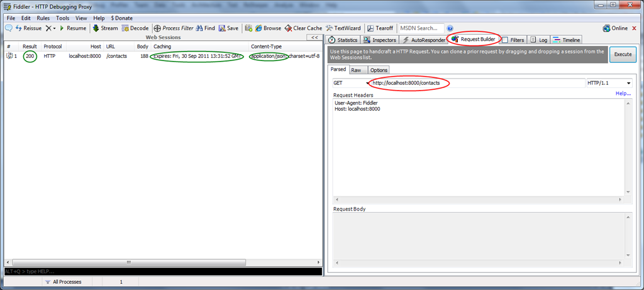The image size is (644, 290).
Task: Click the Request Headers vertical scrollbar
Action: coord(629,147)
